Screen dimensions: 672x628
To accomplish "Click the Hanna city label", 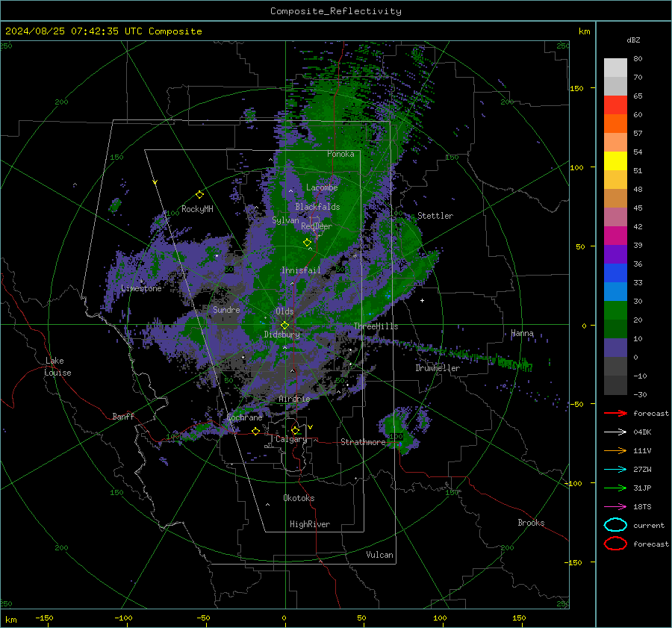I will pos(522,333).
